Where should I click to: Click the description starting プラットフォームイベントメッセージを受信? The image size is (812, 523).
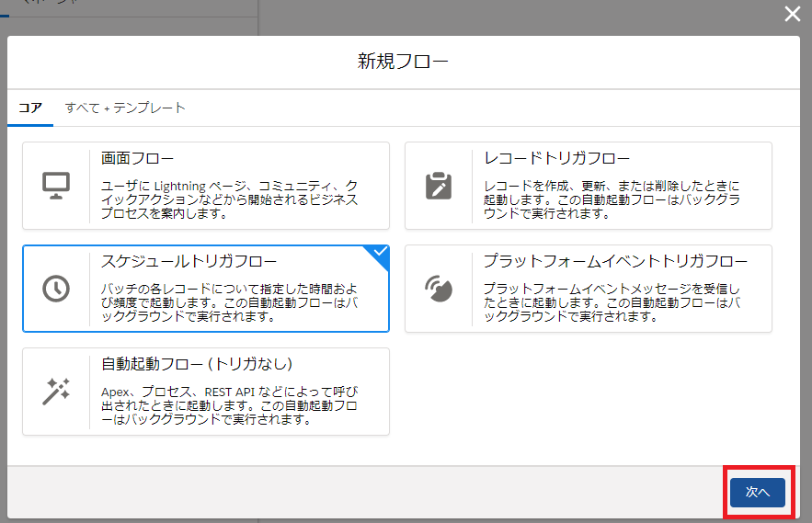[x=612, y=302]
